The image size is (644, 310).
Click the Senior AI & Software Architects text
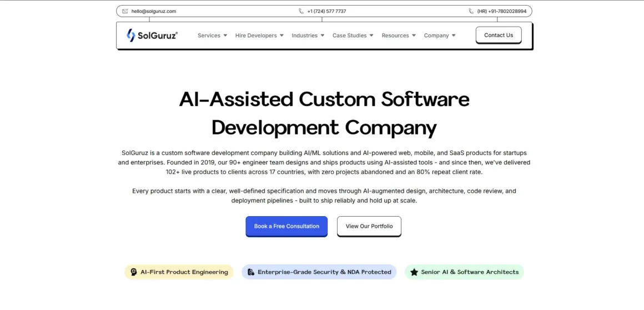470,272
